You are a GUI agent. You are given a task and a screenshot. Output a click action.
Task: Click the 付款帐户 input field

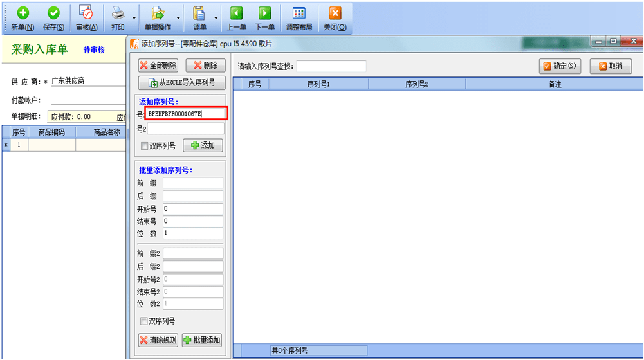tap(88, 100)
